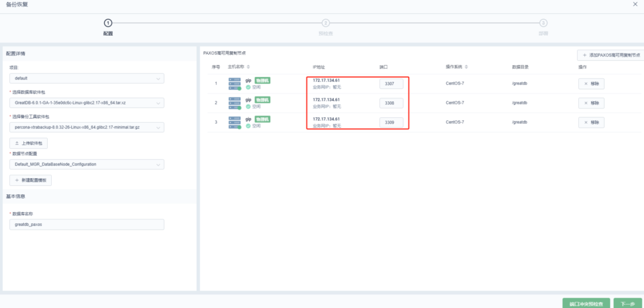Click the server icon in row 1
This screenshot has width=644, height=308.
click(234, 83)
